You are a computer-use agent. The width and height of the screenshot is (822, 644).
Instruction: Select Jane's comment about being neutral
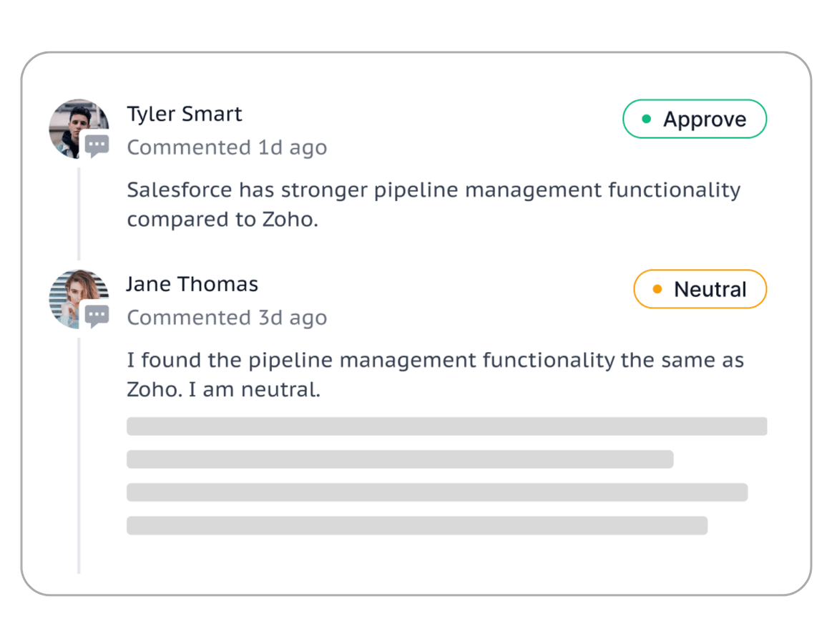tap(435, 375)
